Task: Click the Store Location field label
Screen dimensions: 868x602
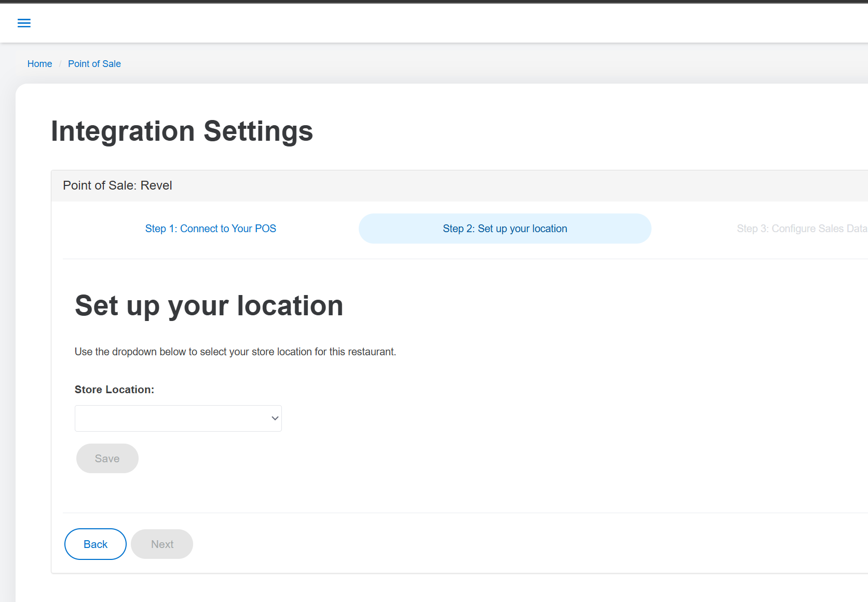Action: click(114, 390)
